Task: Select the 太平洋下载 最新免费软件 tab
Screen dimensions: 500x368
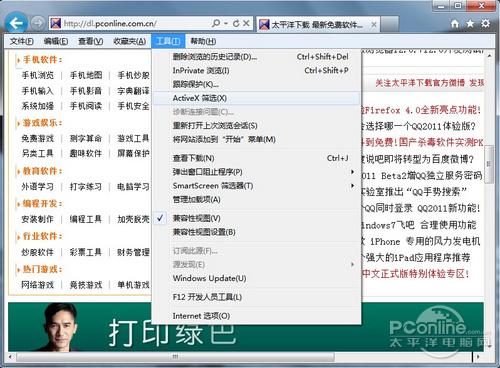Action: (x=317, y=24)
